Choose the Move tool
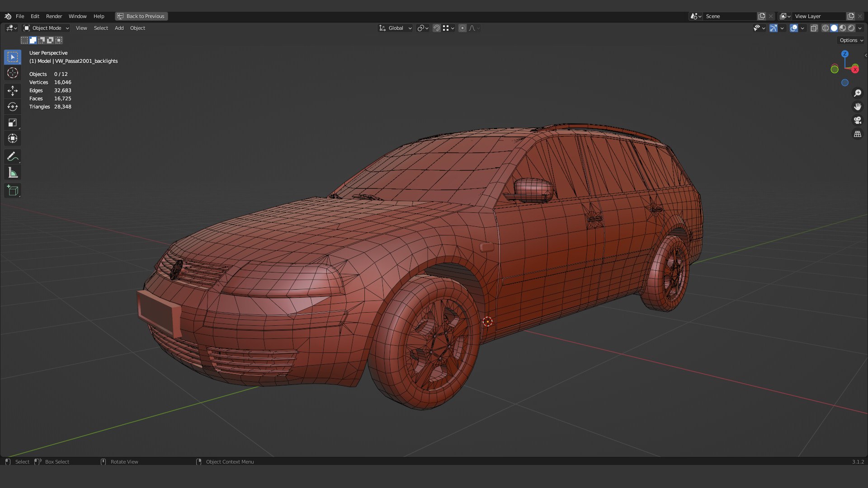The height and width of the screenshot is (488, 868). coord(13,91)
